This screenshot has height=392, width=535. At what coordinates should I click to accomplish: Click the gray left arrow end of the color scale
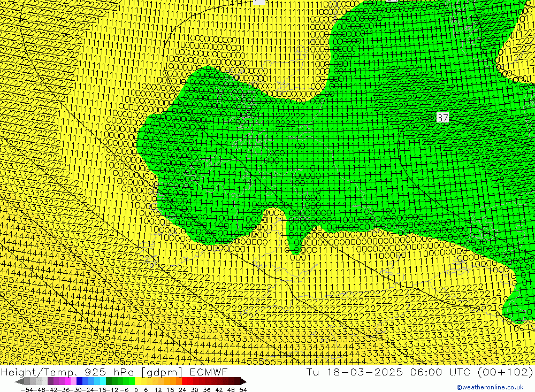19,382
